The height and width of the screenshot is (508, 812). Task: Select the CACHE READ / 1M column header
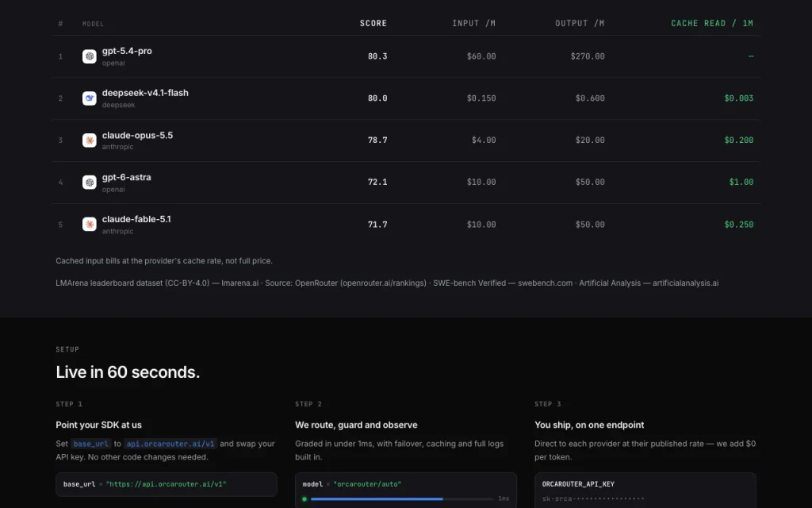click(x=712, y=23)
